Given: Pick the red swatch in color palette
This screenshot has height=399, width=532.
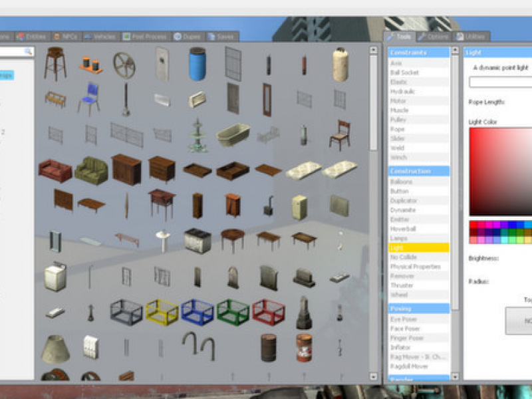Looking at the screenshot, I should click(473, 225).
